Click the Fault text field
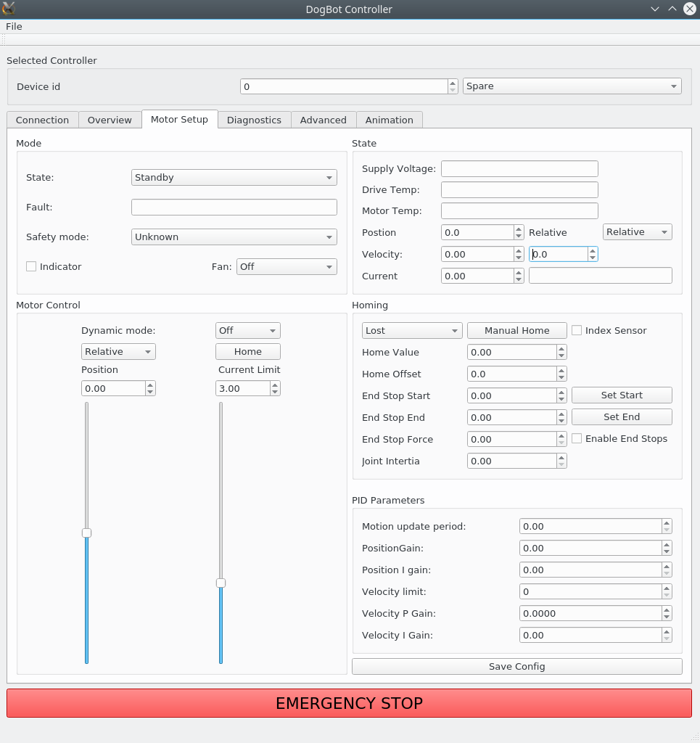Viewport: 700px width, 743px height. click(x=234, y=208)
